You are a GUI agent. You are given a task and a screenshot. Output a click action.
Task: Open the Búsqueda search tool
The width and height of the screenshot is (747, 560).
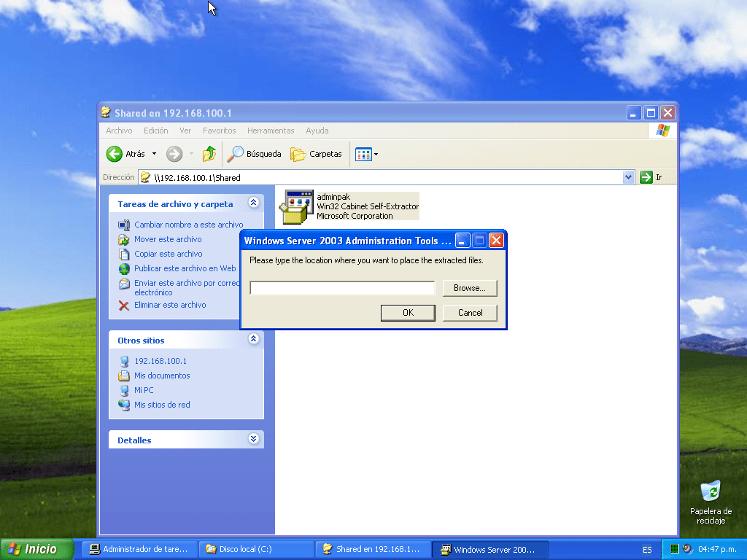[x=254, y=154]
